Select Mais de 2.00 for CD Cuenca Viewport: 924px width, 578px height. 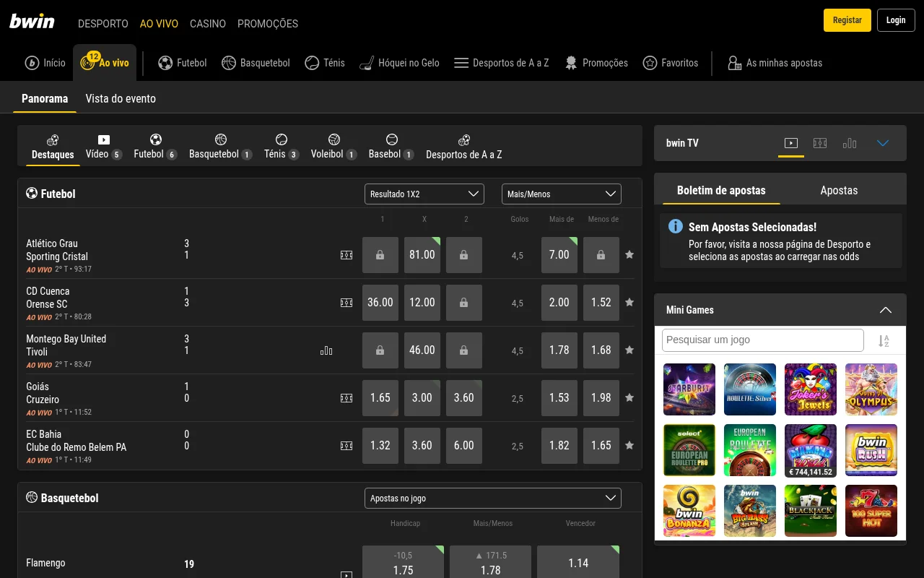(x=559, y=303)
